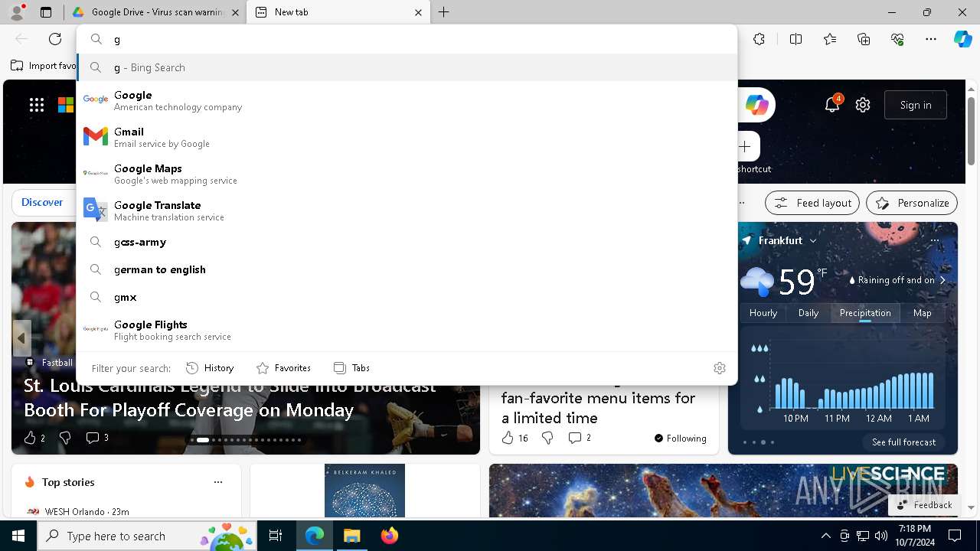
Task: Choose the Google Maps suggestion
Action: [x=407, y=174]
